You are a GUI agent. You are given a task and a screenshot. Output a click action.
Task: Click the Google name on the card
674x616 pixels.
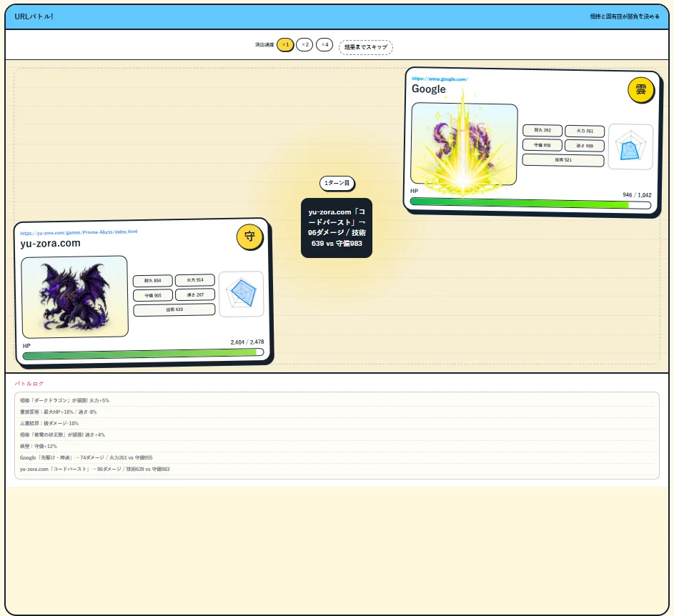coord(429,89)
